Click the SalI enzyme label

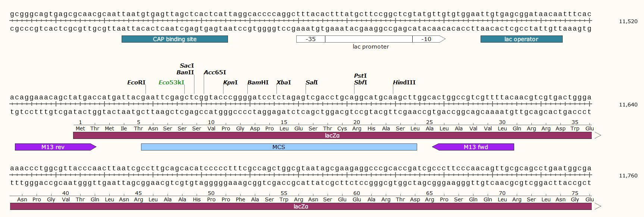[x=312, y=83]
